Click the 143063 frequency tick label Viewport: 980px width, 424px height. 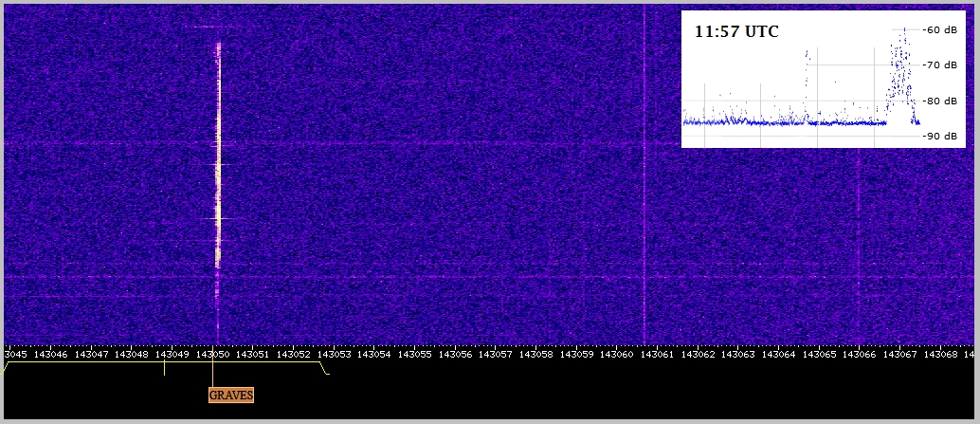coord(738,354)
